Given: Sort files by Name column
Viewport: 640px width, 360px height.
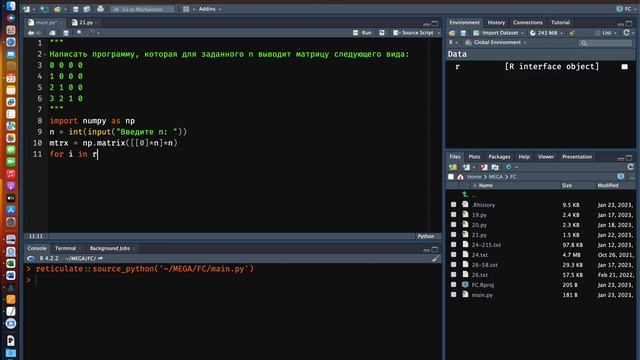Looking at the screenshot, I should click(x=486, y=185).
